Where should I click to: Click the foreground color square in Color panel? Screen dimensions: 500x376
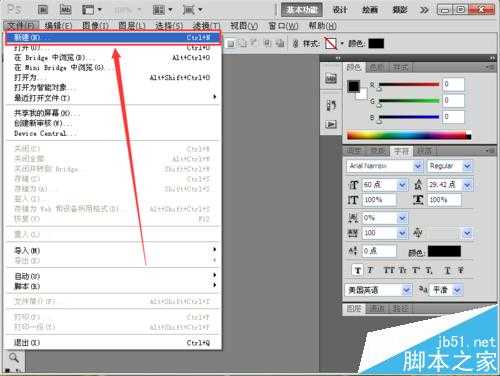(354, 86)
